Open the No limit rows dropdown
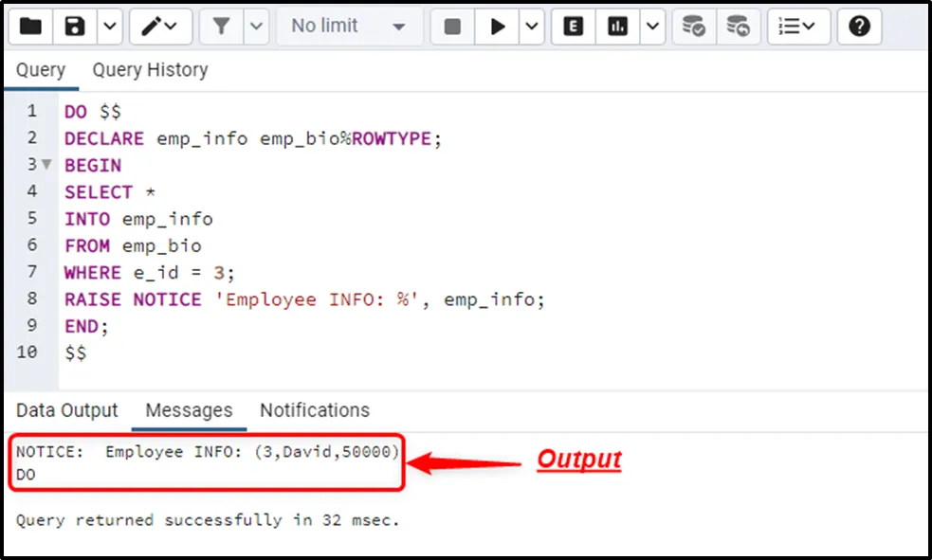The image size is (932, 560). [x=348, y=27]
